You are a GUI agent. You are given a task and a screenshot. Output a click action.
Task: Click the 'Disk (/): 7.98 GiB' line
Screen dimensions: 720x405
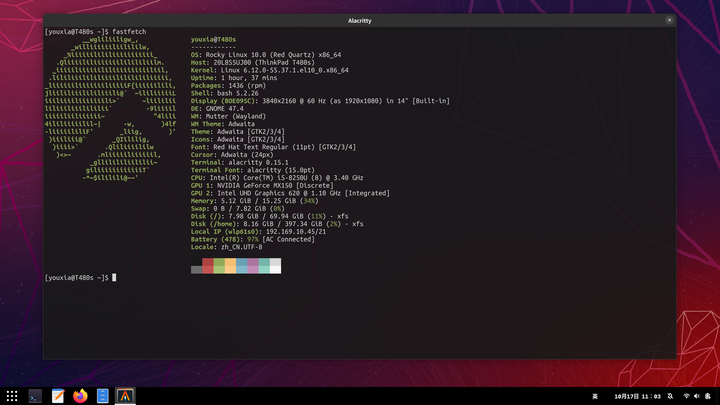click(x=270, y=216)
